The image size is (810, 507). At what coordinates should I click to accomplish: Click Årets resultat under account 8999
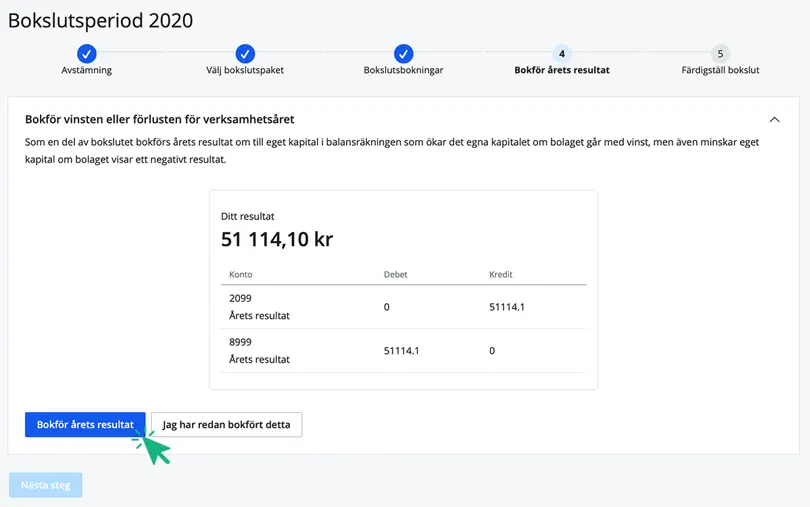[259, 359]
